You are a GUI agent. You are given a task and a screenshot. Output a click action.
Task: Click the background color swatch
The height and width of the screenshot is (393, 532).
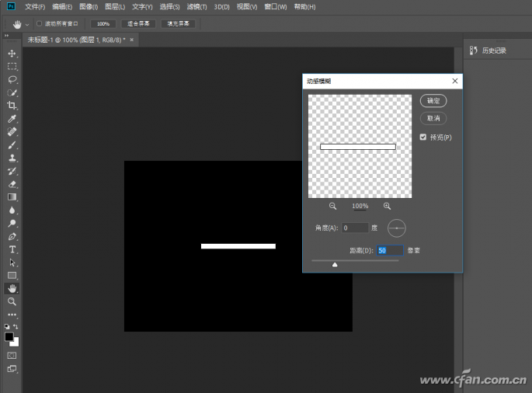coord(16,343)
